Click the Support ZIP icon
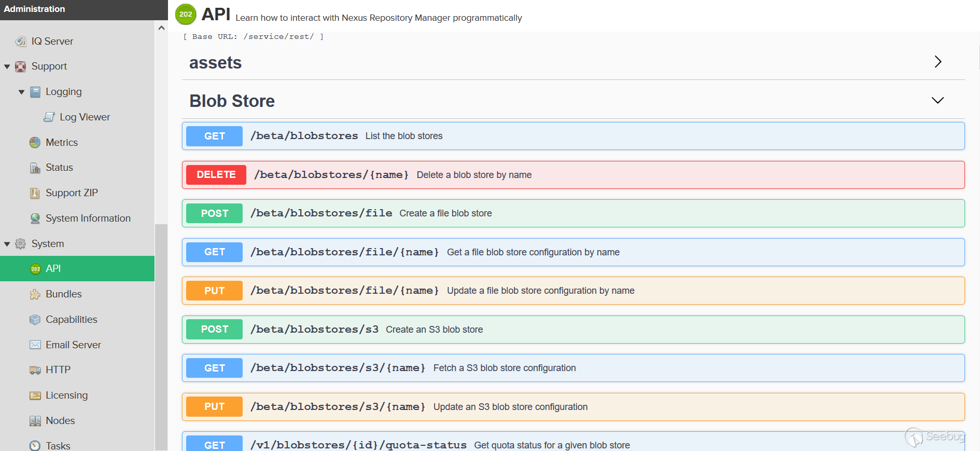 point(35,193)
